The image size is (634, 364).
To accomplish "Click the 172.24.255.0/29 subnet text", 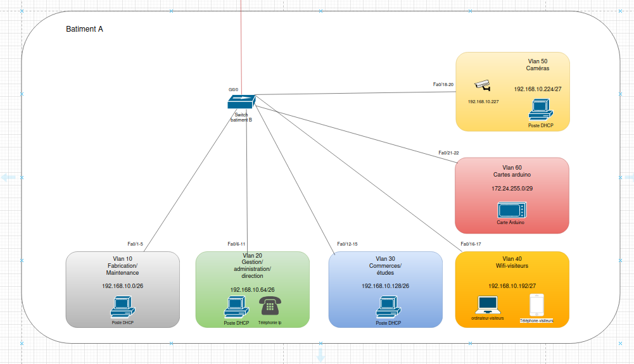I will click(x=512, y=189).
